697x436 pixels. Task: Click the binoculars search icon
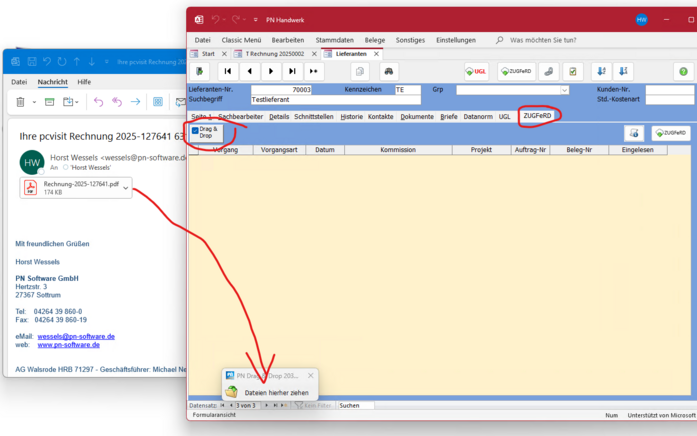389,71
